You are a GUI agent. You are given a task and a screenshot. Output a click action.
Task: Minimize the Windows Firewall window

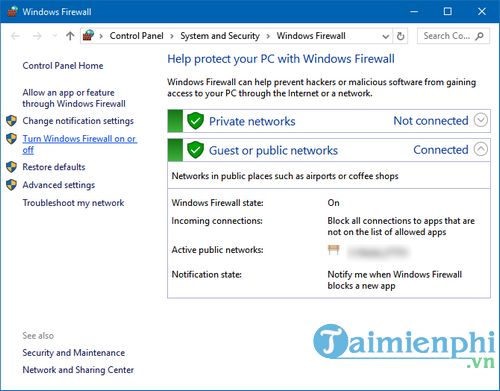[414, 12]
